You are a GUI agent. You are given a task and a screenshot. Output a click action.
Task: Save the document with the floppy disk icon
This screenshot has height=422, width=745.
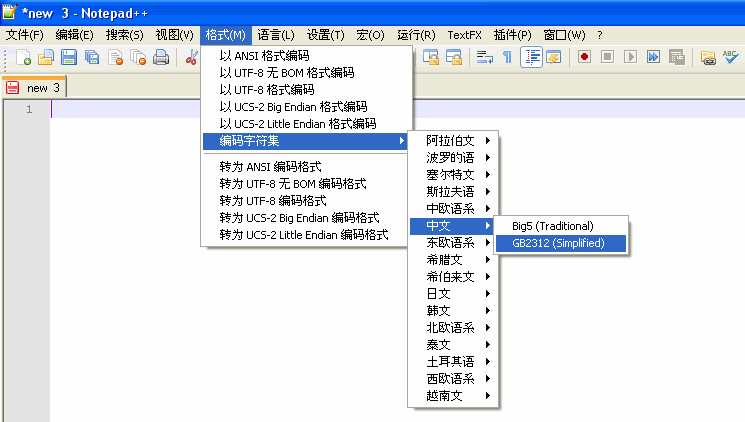coord(69,58)
